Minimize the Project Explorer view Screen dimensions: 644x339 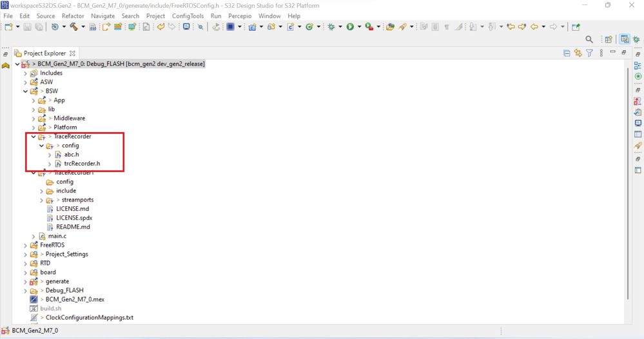(x=612, y=52)
